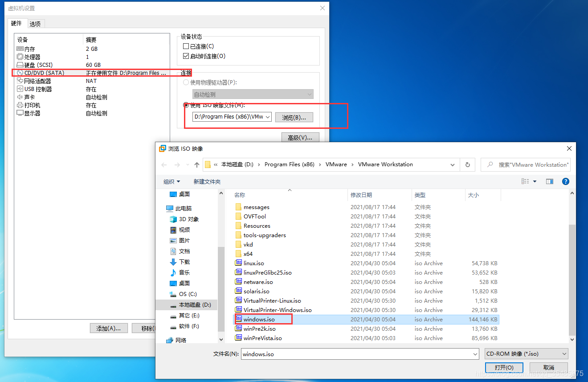Open OS (C:) drive in the sidebar
The height and width of the screenshot is (382, 588).
pyautogui.click(x=183, y=294)
